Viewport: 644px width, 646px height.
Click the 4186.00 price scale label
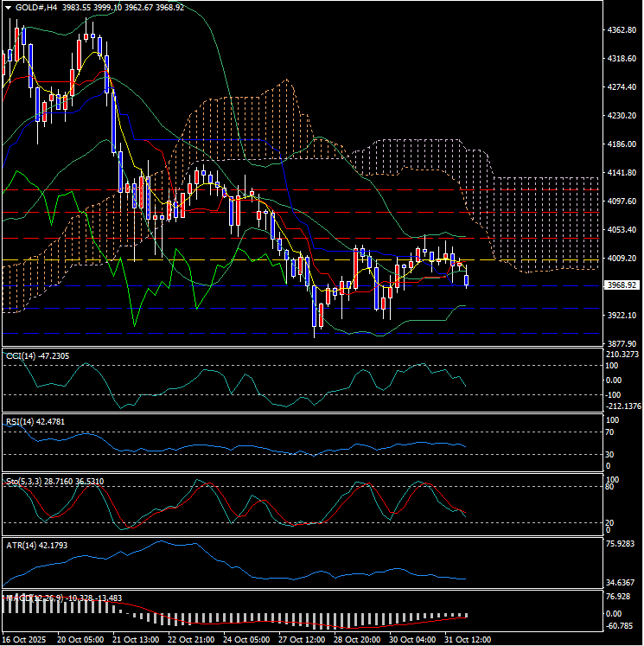coord(622,144)
